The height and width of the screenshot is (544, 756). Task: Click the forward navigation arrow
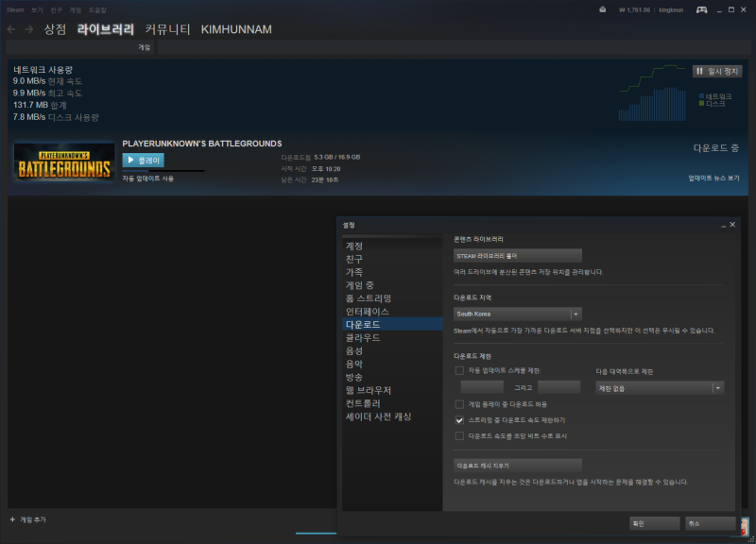[x=29, y=29]
